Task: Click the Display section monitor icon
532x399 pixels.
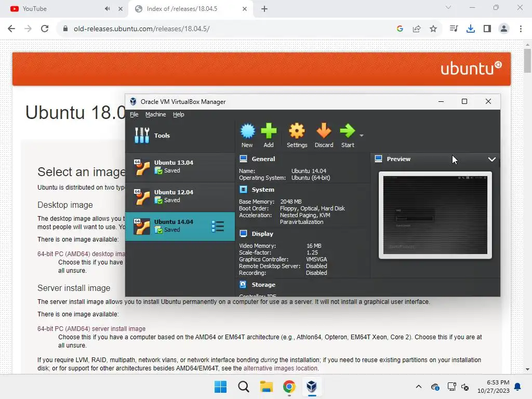Action: (x=243, y=233)
